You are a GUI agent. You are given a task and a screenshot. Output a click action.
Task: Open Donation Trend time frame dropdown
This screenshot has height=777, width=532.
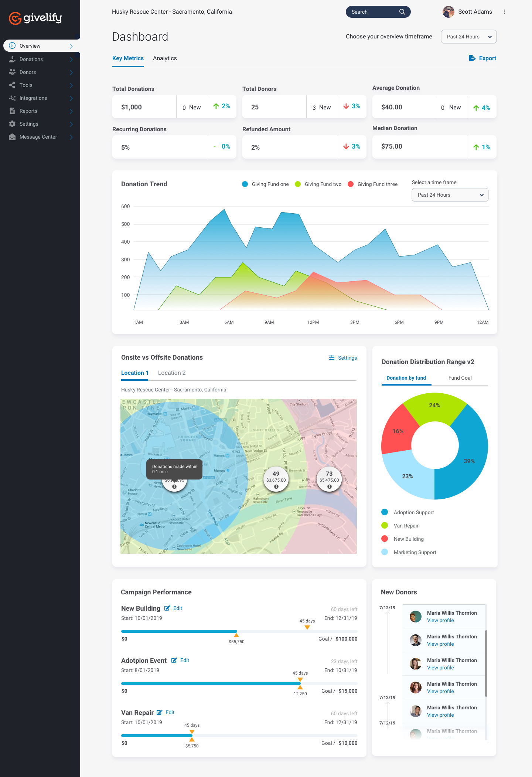pyautogui.click(x=450, y=195)
